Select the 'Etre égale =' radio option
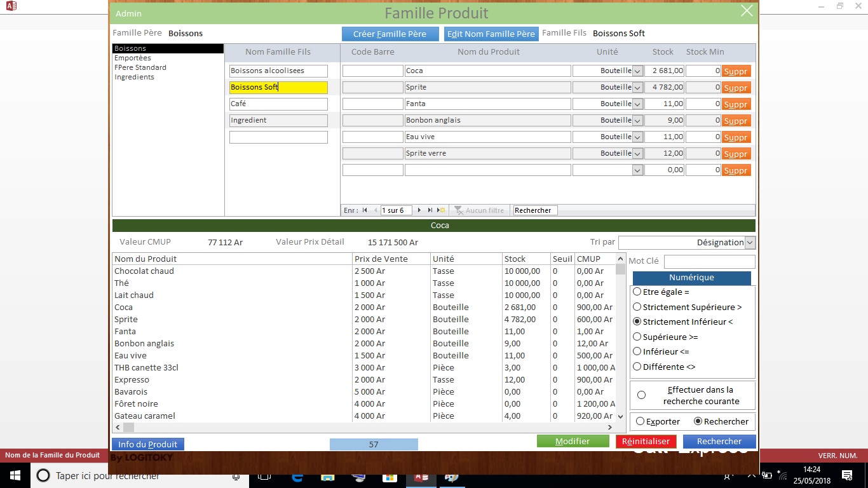Image resolution: width=868 pixels, height=488 pixels. coord(637,292)
